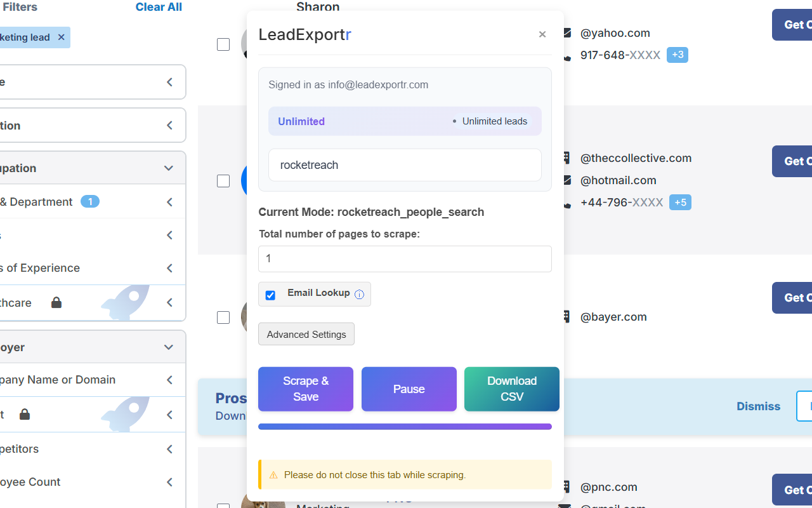Click the LeadExportr title

(x=304, y=34)
